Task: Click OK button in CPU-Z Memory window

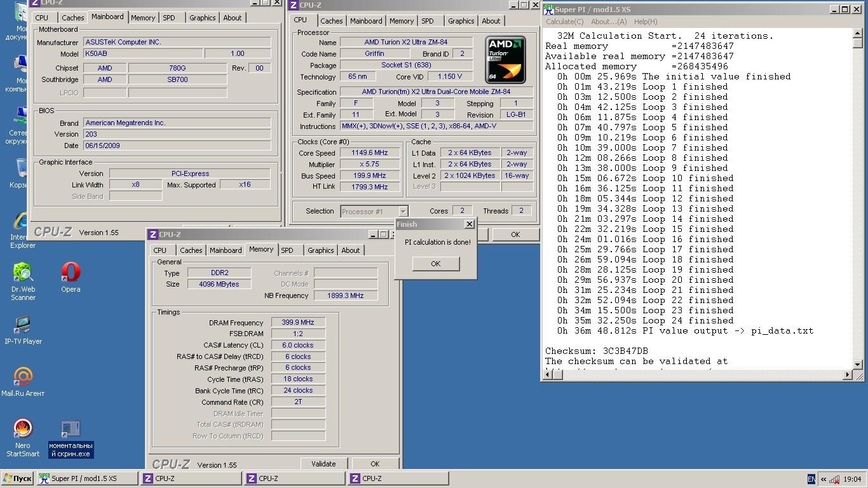Action: pyautogui.click(x=375, y=464)
